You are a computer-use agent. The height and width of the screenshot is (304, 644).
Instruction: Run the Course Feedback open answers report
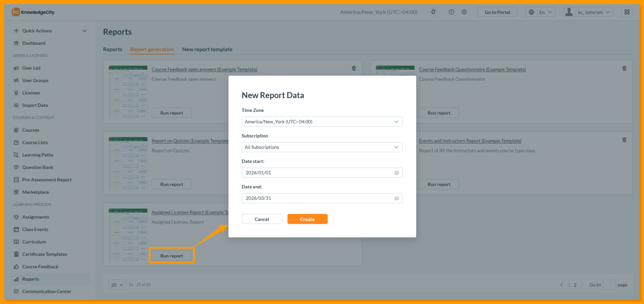pos(172,113)
